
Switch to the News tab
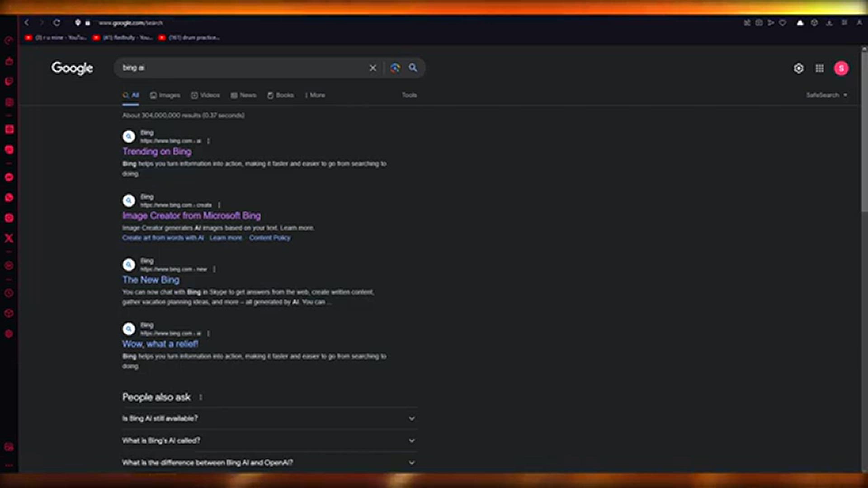click(x=243, y=95)
